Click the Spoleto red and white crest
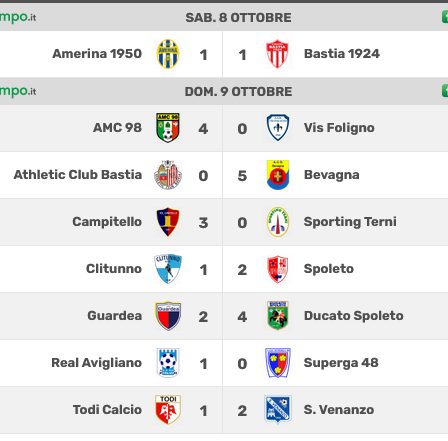The height and width of the screenshot is (441, 448). point(278,269)
